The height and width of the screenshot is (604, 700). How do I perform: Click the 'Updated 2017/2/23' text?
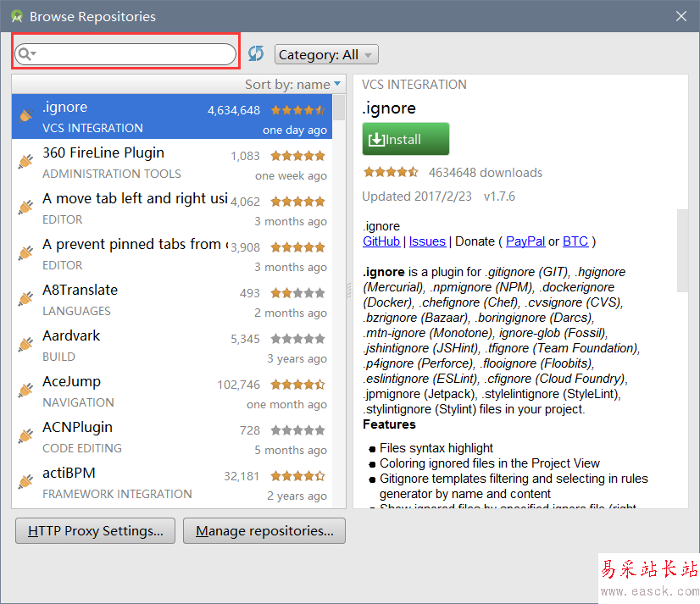pos(416,197)
